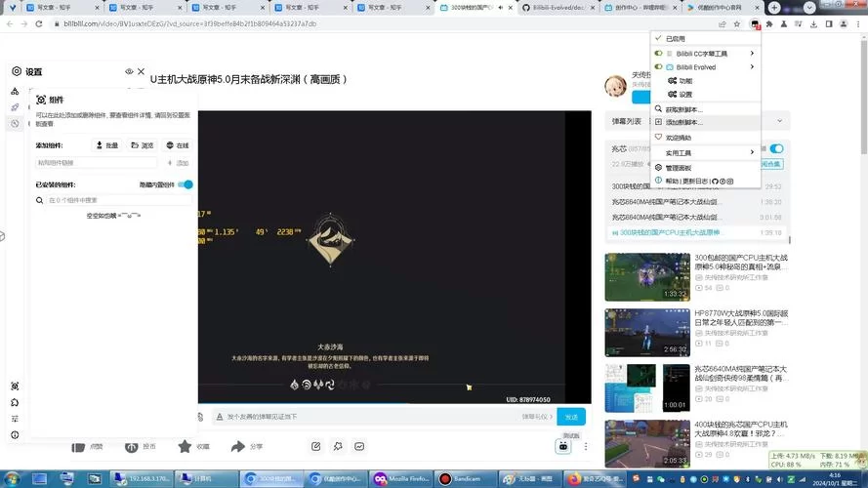Screen dimensions: 868x488
Task: Select 欢迎捐助 menu entry
Action: pyautogui.click(x=706, y=138)
